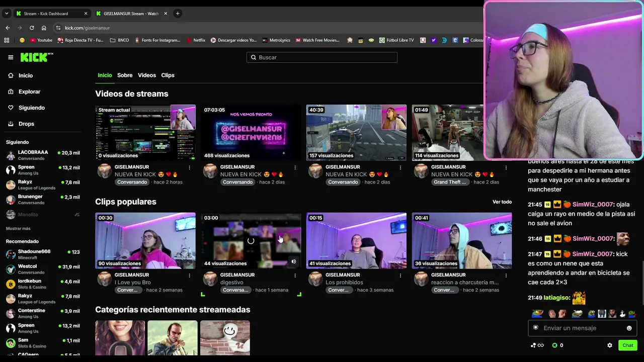Image resolution: width=644 pixels, height=362 pixels.
Task: Click the chat identity badge icon
Action: pyautogui.click(x=536, y=328)
